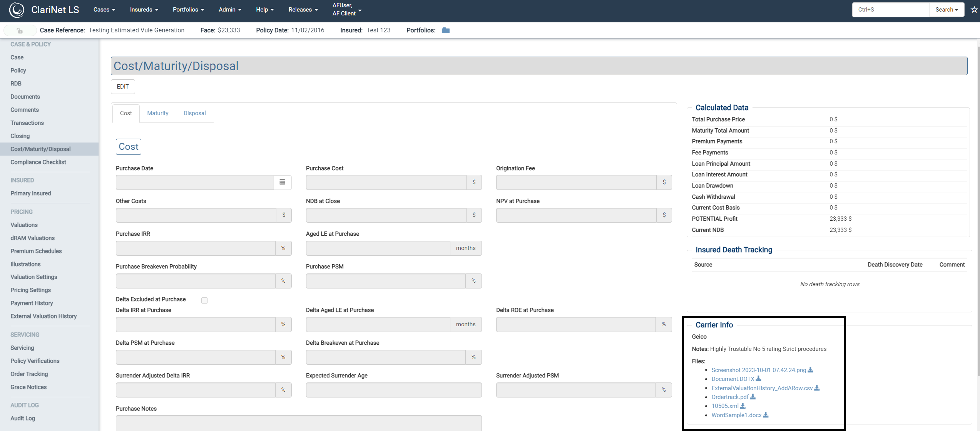
Task: Toggle Delta Excluded at Purchase checkbox
Action: pyautogui.click(x=204, y=300)
